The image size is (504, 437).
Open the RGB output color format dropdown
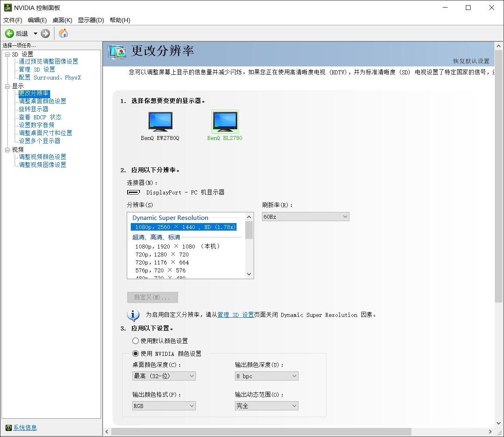(x=163, y=406)
